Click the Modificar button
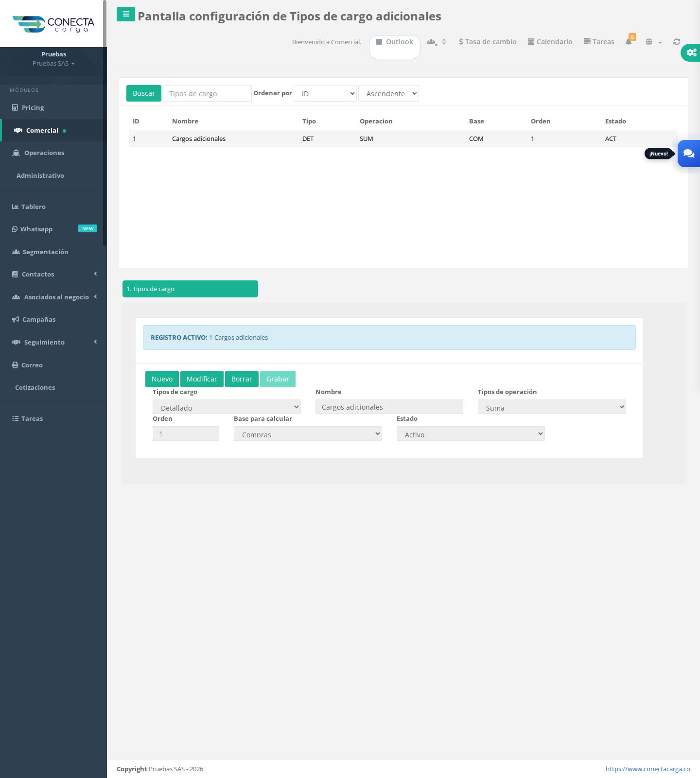Viewport: 700px width, 778px height. click(202, 379)
